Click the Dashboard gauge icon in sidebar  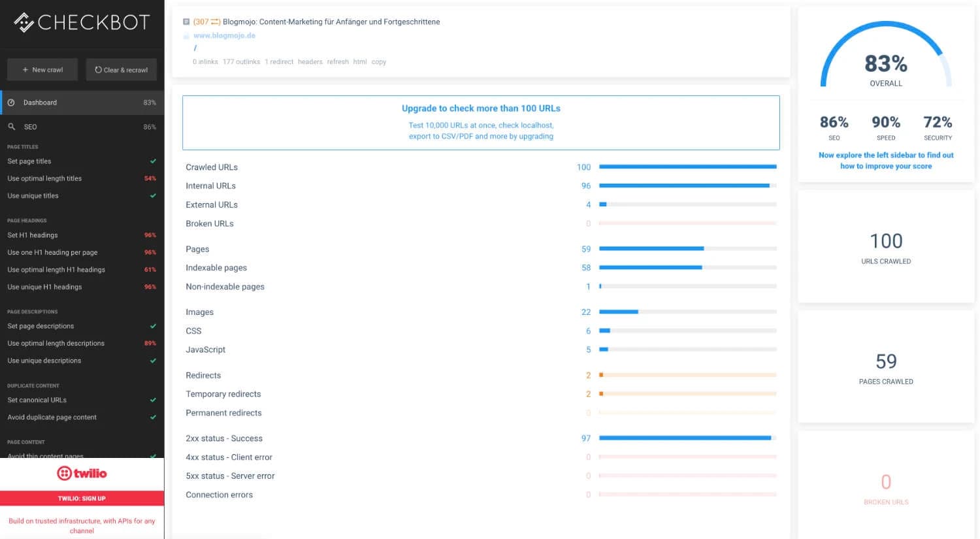[11, 103]
